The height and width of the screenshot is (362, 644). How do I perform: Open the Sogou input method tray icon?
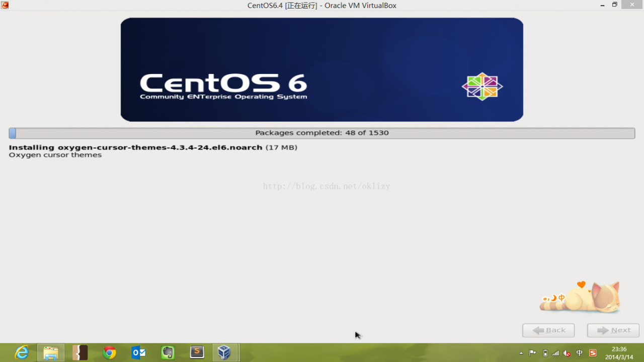(593, 353)
